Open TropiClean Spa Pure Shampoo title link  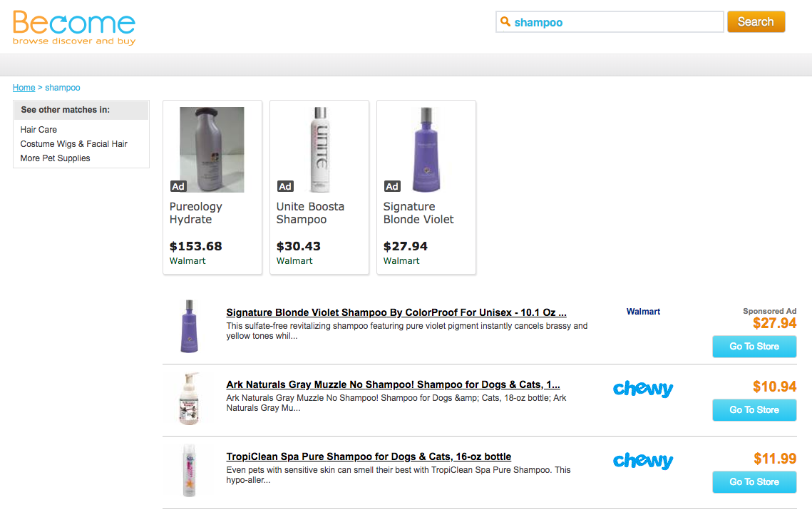coord(369,457)
